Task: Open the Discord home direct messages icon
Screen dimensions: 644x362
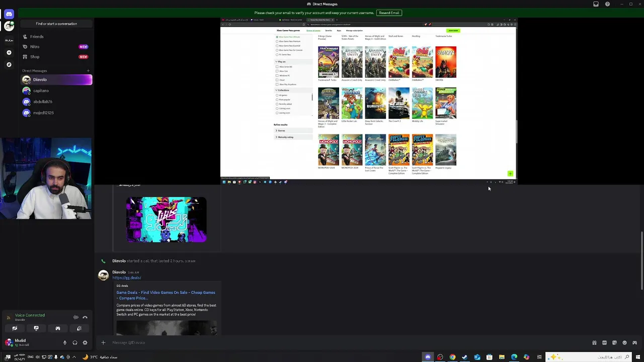Action: tap(9, 14)
